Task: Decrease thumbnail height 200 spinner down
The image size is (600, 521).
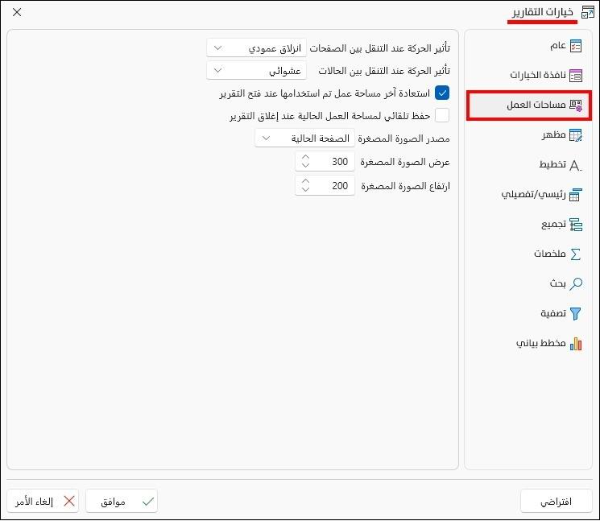Action: (x=305, y=189)
